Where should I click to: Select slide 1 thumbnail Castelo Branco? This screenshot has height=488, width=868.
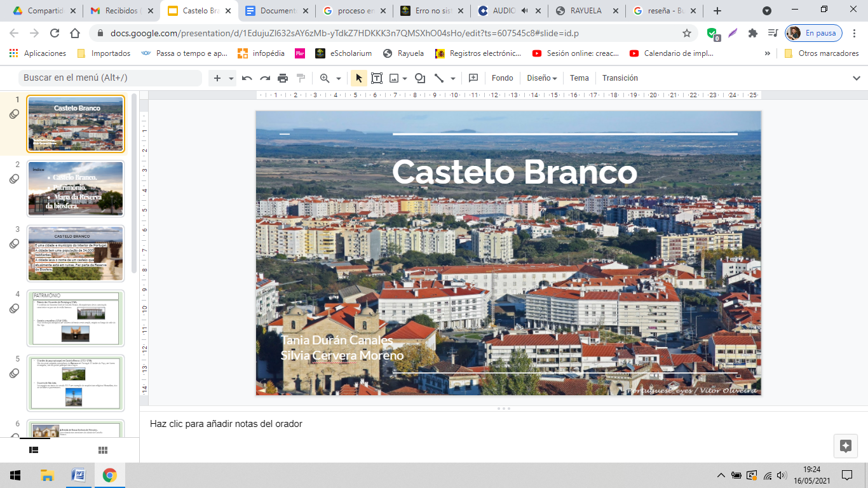76,124
